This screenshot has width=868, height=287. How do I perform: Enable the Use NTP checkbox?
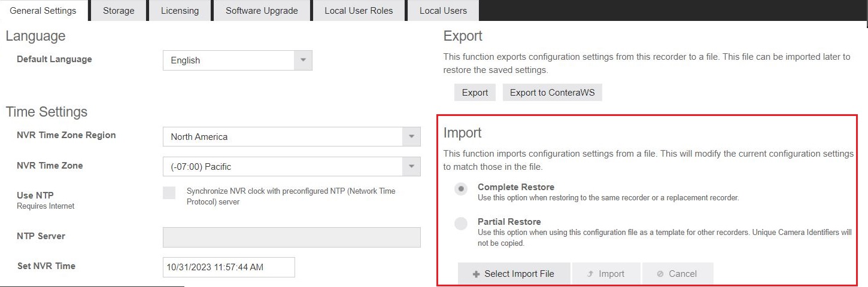click(169, 193)
